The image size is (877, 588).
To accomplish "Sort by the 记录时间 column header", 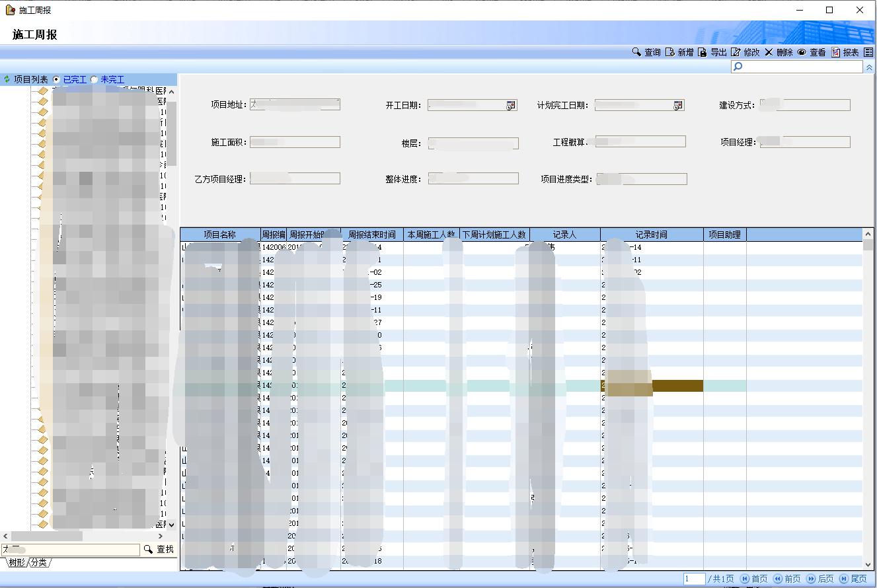I will pyautogui.click(x=651, y=235).
